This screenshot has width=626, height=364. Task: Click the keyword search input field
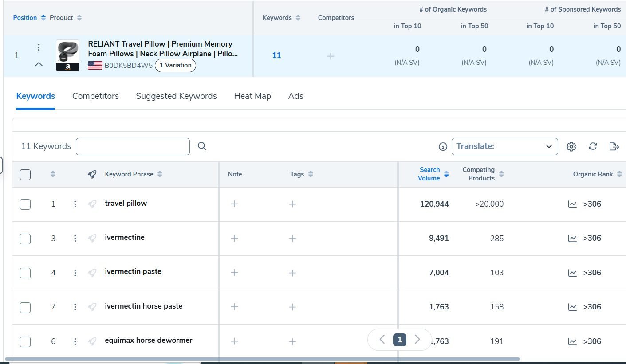133,146
